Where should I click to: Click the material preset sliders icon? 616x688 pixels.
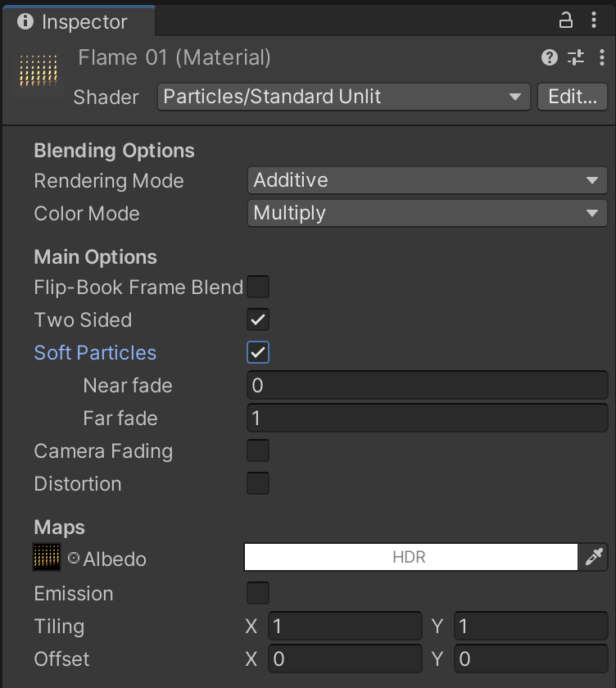click(x=576, y=57)
